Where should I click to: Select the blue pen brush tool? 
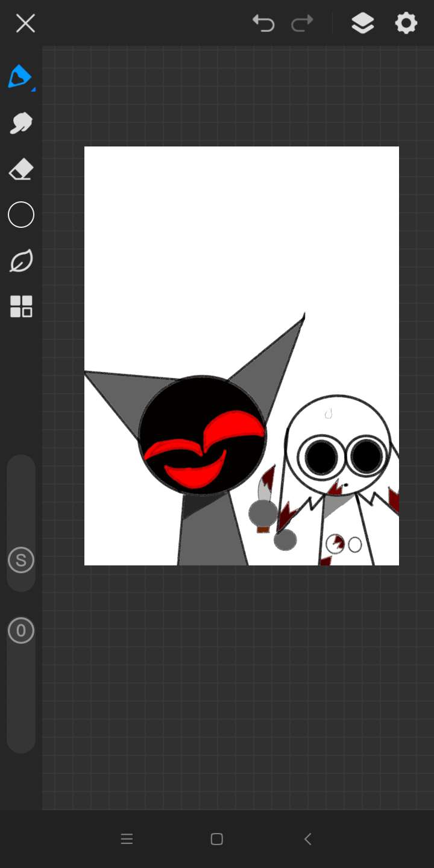click(19, 77)
